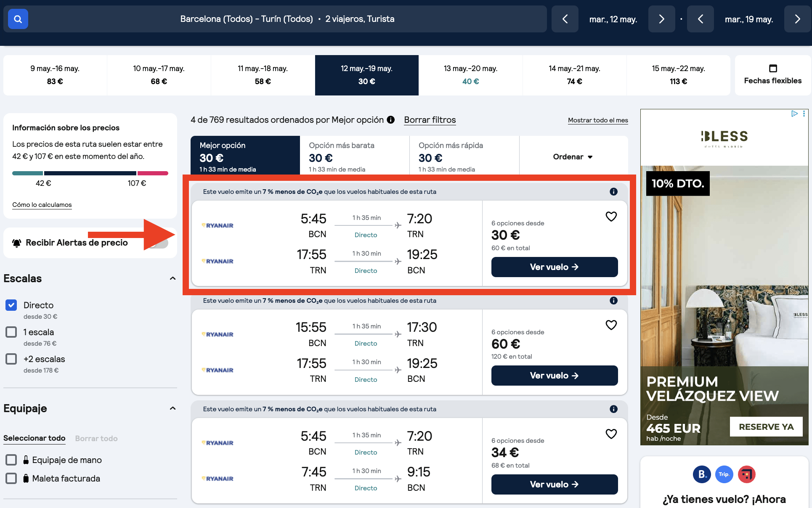Click the Barcelona – Turín route field

pyautogui.click(x=246, y=19)
